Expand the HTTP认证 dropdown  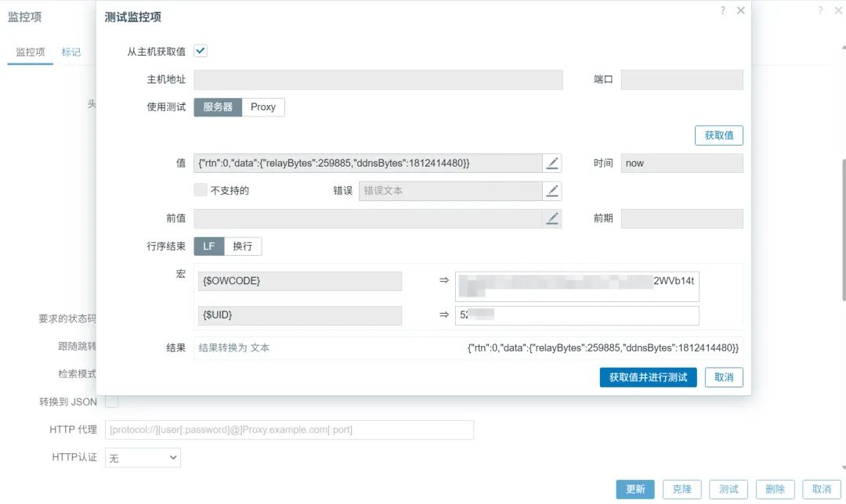tap(143, 458)
